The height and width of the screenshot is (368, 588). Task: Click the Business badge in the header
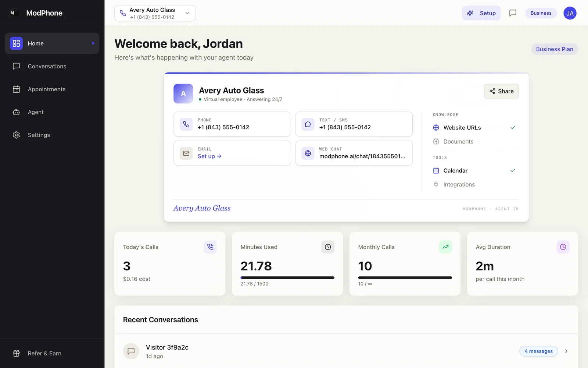(x=541, y=13)
